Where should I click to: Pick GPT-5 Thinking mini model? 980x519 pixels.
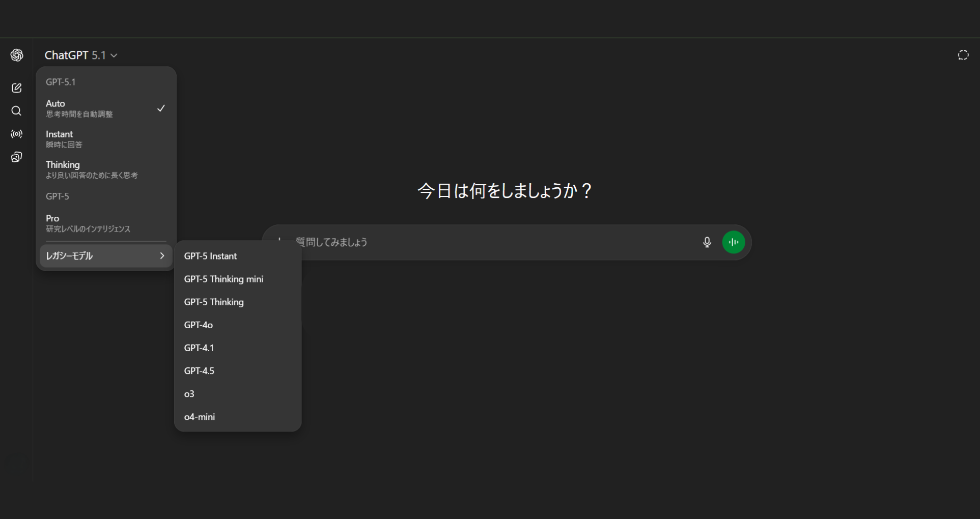click(x=223, y=279)
